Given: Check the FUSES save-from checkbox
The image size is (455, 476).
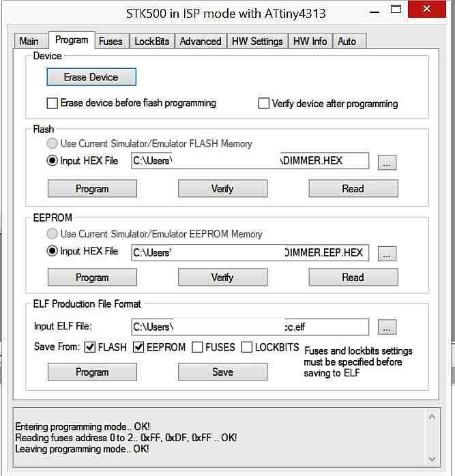Looking at the screenshot, I should (197, 347).
